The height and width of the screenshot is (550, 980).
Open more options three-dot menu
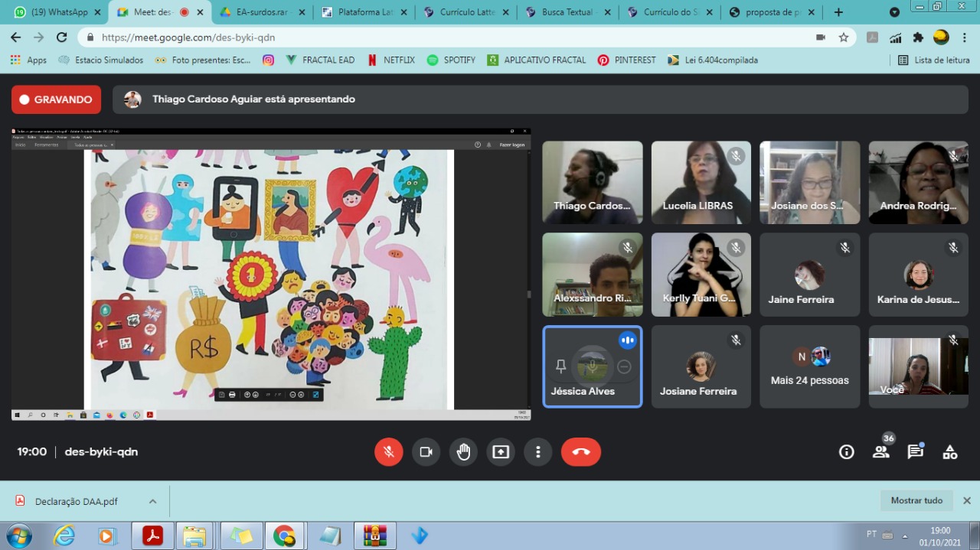click(x=538, y=452)
